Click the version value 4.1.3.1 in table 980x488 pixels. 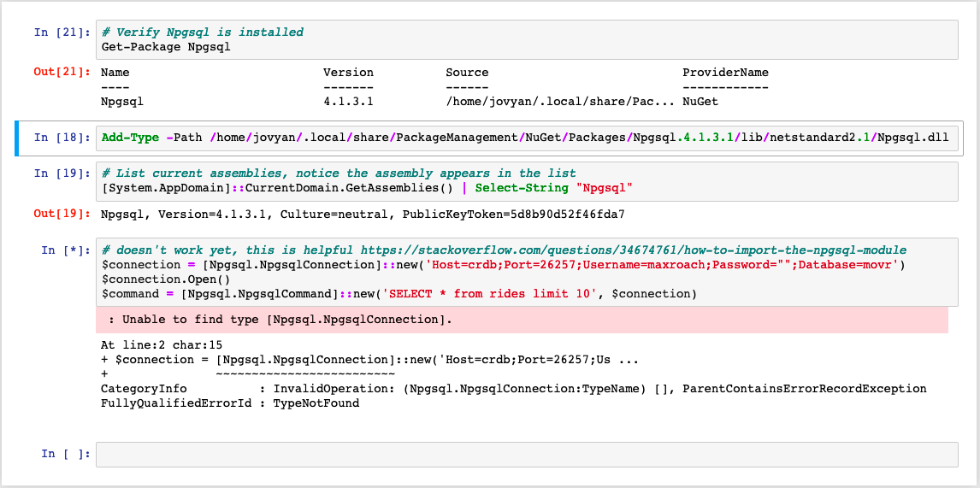pyautogui.click(x=348, y=100)
